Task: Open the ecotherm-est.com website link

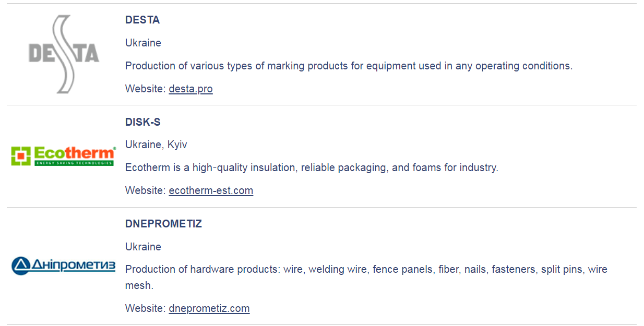Action: pos(211,190)
